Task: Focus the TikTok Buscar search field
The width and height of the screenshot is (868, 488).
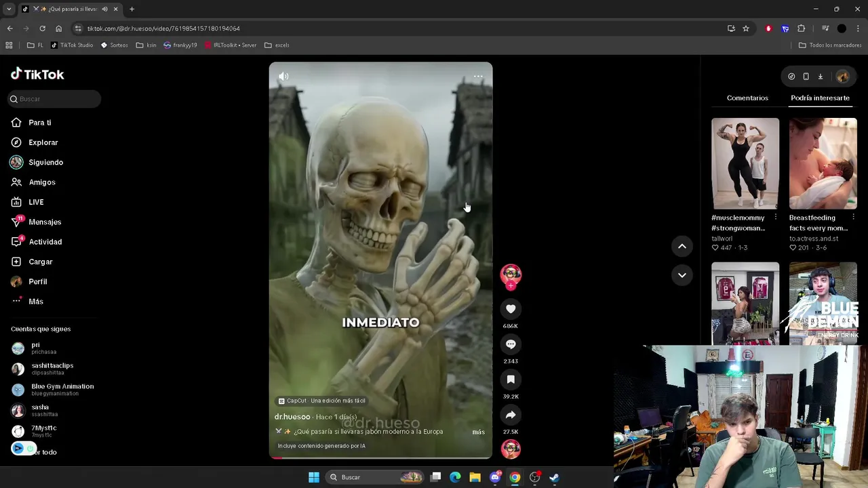Action: click(54, 99)
